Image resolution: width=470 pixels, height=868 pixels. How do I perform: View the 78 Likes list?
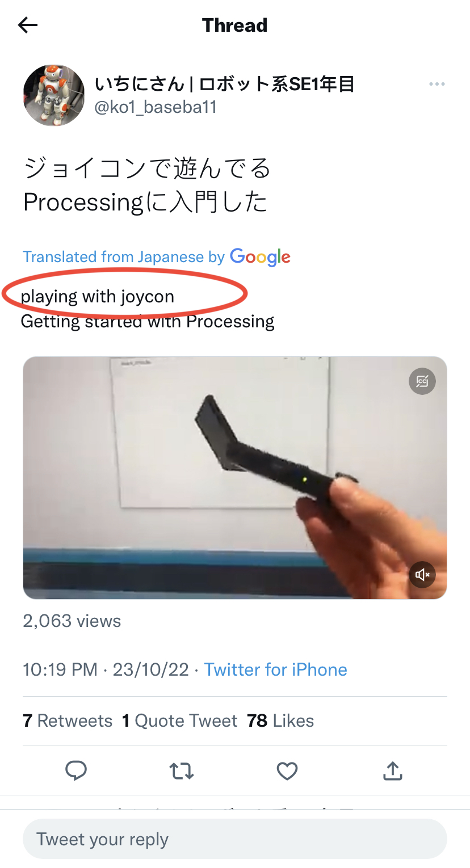280,720
